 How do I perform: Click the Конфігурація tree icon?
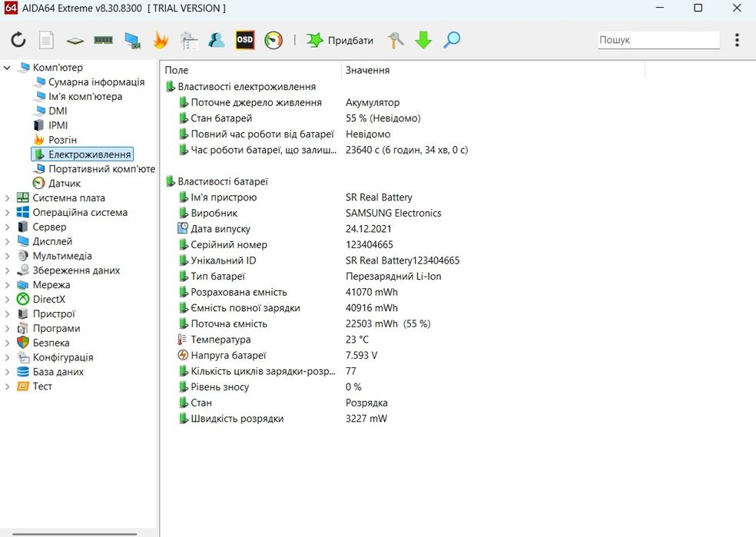click(x=22, y=357)
